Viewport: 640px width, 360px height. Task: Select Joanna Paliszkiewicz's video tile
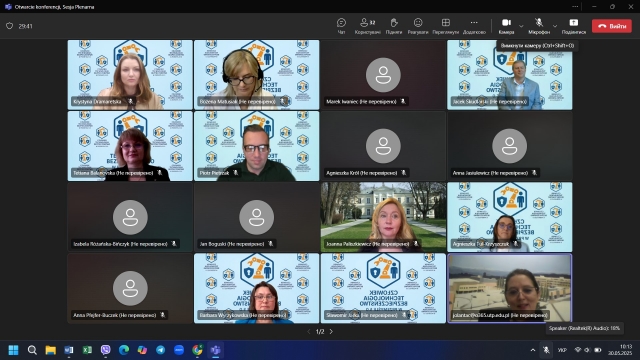point(383,217)
